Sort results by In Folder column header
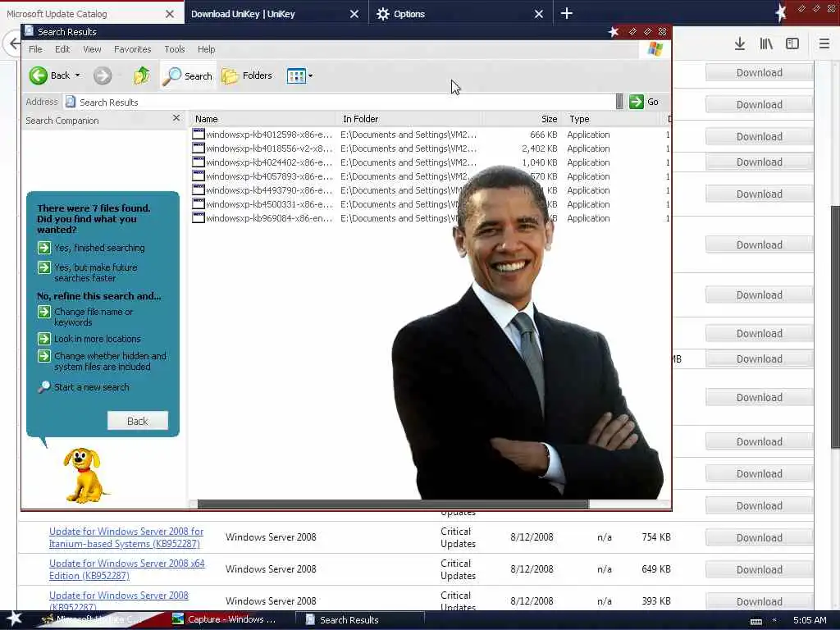The width and height of the screenshot is (840, 630). point(410,119)
